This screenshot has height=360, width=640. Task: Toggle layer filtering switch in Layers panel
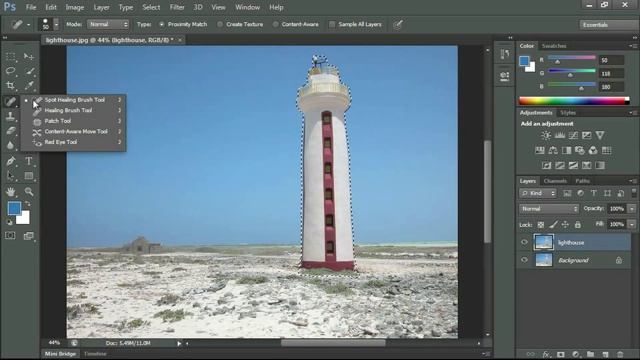[634, 193]
